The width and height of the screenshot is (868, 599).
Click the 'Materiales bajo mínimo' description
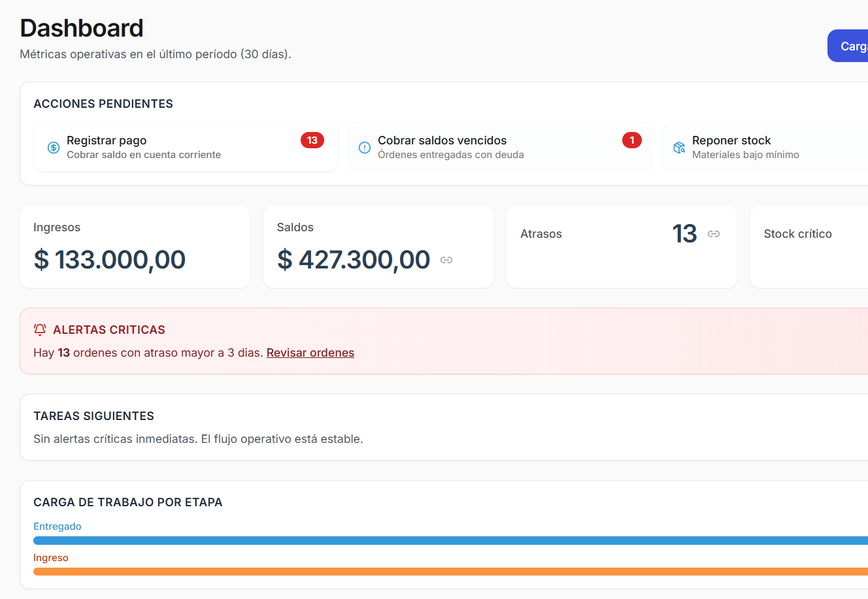(x=746, y=155)
